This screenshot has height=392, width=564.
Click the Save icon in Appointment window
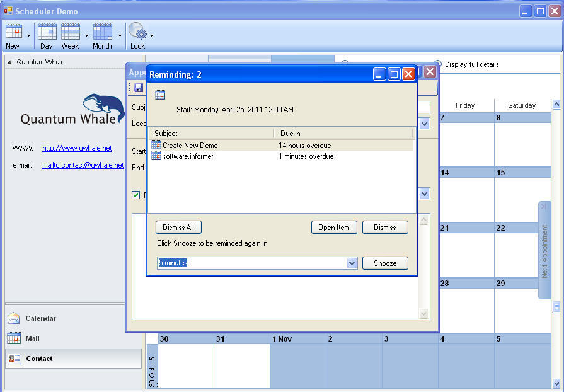click(x=139, y=88)
